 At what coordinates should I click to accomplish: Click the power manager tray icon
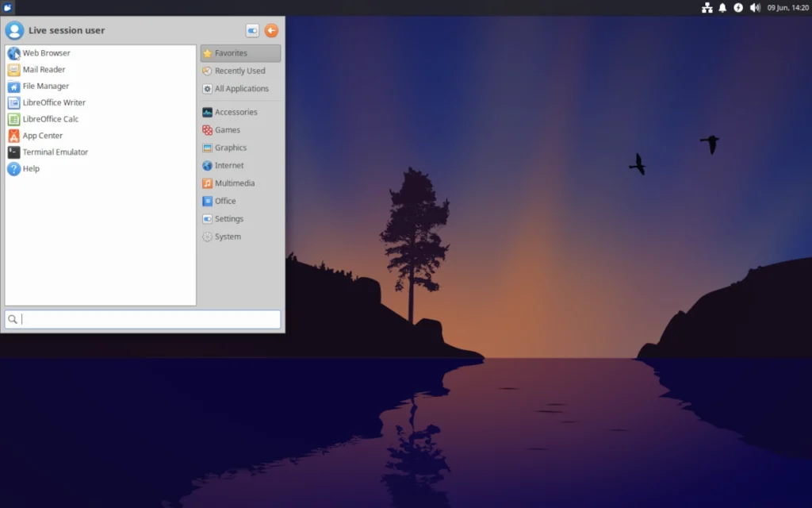[x=738, y=8]
